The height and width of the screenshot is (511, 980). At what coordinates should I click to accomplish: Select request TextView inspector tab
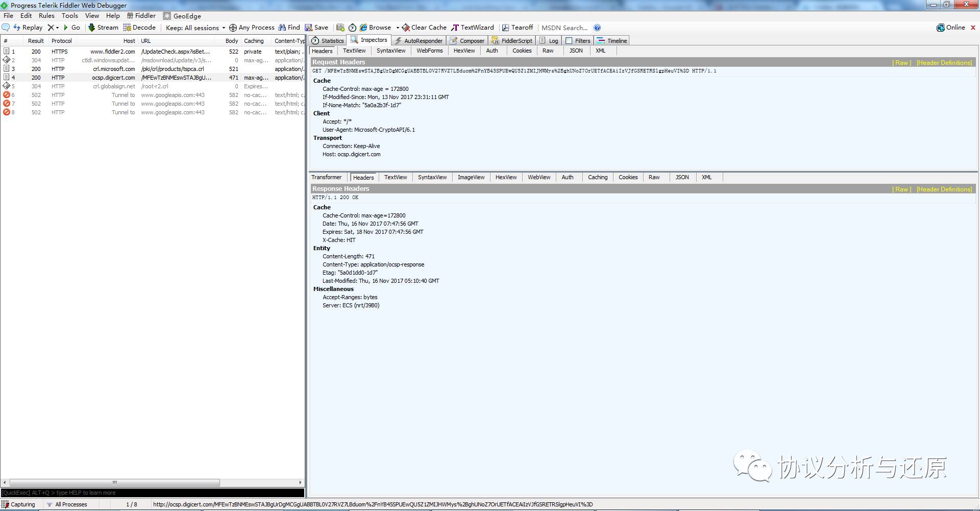pyautogui.click(x=354, y=51)
